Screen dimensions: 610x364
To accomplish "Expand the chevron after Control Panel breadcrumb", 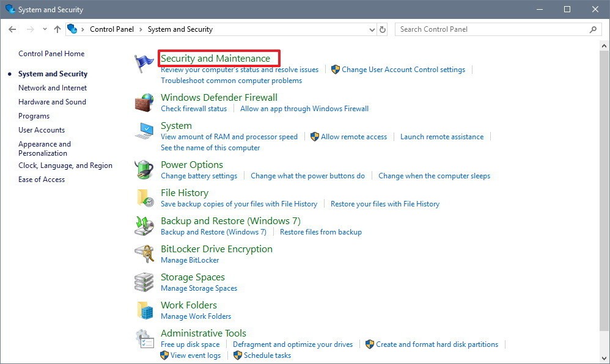I will [141, 29].
